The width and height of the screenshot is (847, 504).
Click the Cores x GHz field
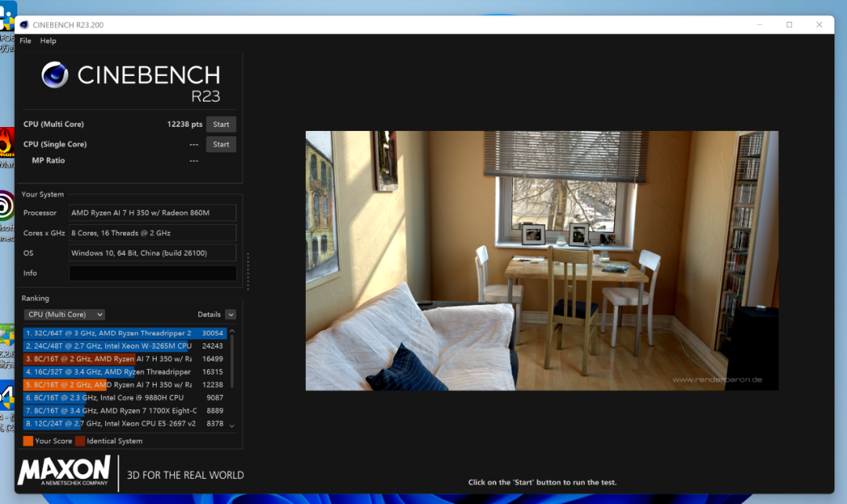153,233
